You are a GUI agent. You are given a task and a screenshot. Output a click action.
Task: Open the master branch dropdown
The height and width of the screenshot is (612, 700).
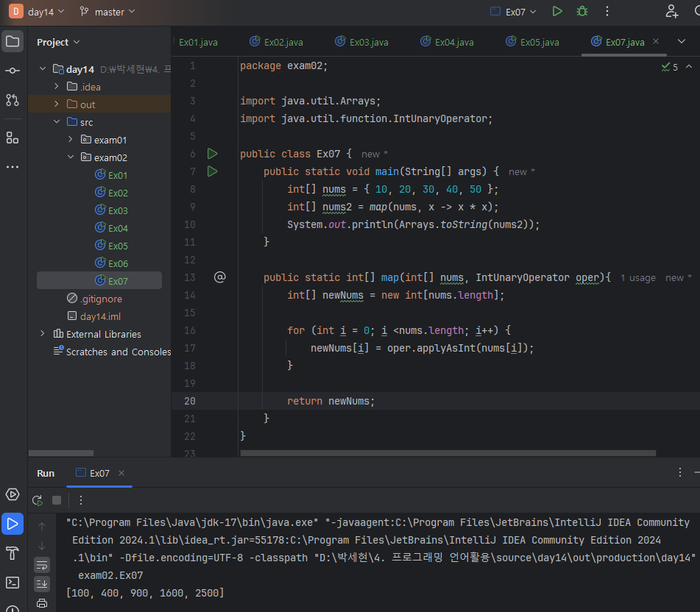click(107, 12)
